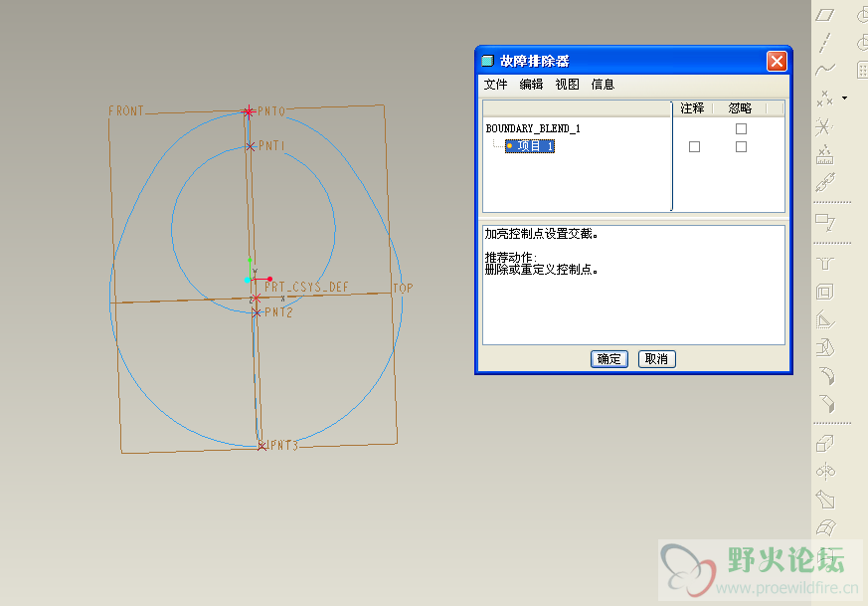
Task: Select the Datum Point tool
Action: pyautogui.click(x=825, y=99)
